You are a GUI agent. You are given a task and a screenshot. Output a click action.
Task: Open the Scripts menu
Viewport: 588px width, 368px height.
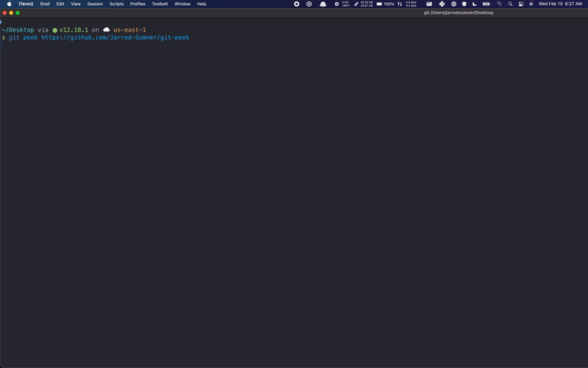pos(116,4)
